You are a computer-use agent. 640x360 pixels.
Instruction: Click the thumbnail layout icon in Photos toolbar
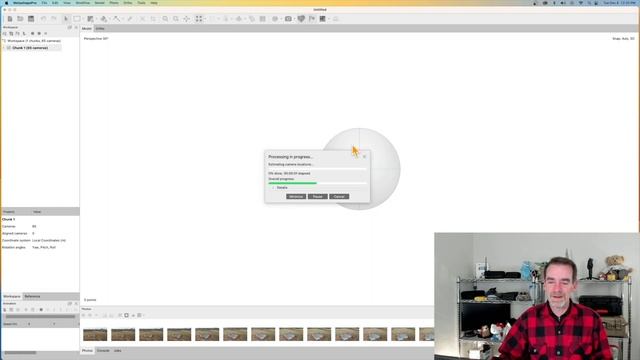click(139, 315)
